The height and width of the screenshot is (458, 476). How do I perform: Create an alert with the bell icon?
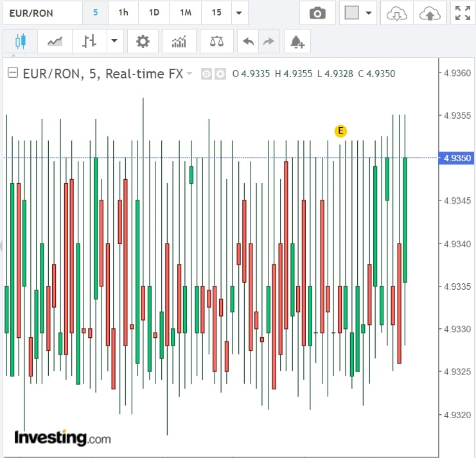tap(297, 42)
